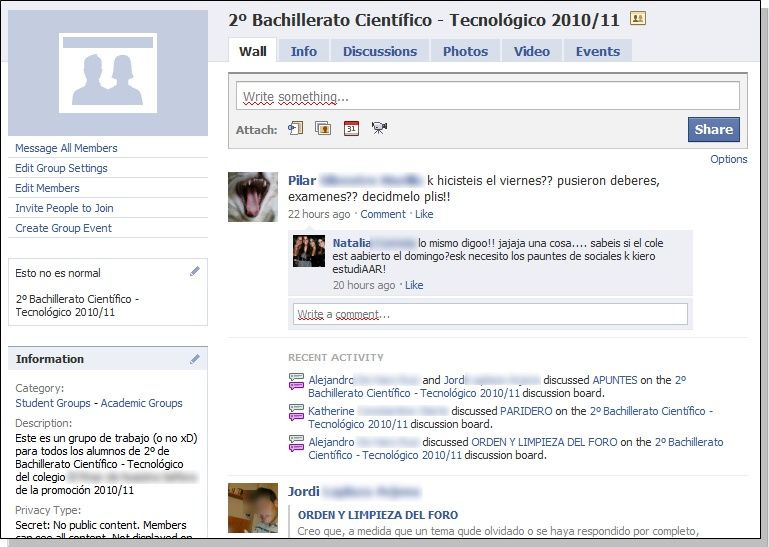Go to the Photos tab
The image size is (769, 547).
(465, 51)
